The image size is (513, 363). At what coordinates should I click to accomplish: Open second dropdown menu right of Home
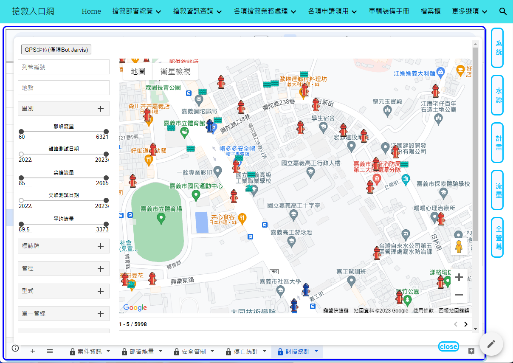coord(197,11)
